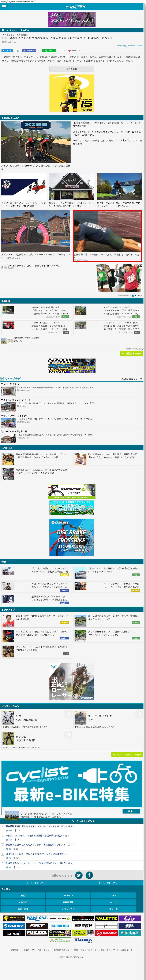146x980 pixels.
Task: Go to ページトップへ link
Action: [x=107, y=883]
